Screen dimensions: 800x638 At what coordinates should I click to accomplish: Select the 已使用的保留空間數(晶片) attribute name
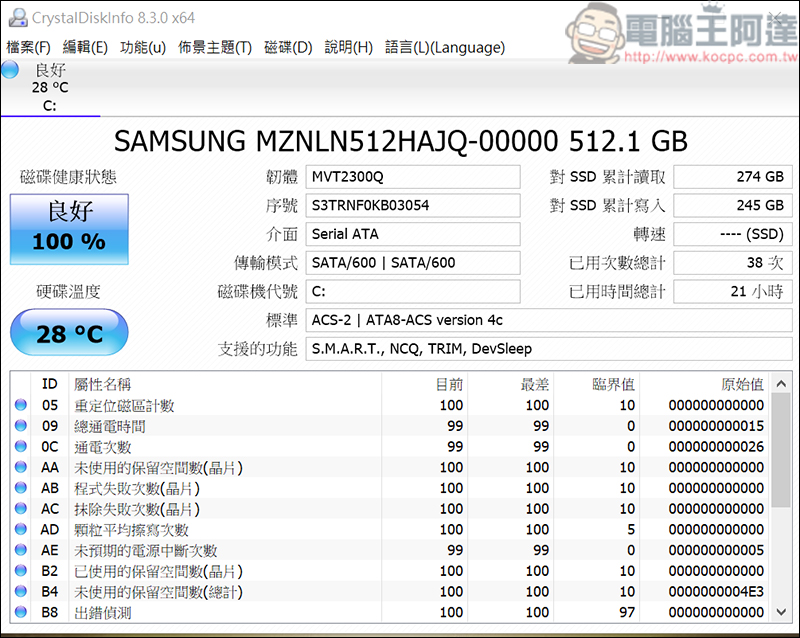(x=158, y=571)
